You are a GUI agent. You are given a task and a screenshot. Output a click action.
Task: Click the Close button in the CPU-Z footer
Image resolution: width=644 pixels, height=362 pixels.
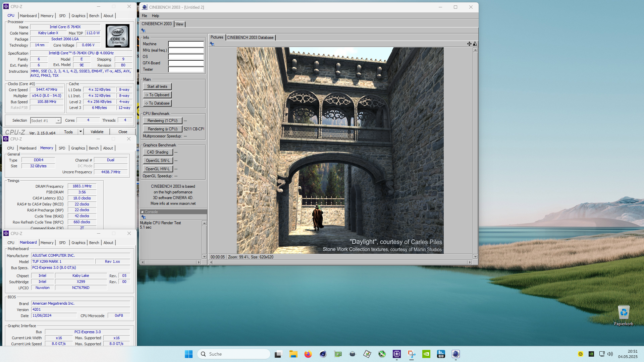(x=123, y=132)
